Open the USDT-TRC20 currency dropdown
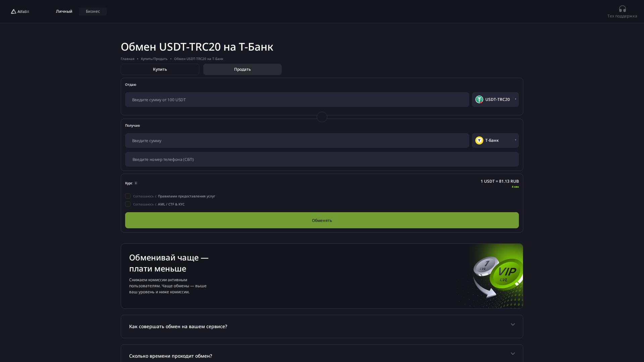Viewport: 644px width, 362px height. pos(499,99)
